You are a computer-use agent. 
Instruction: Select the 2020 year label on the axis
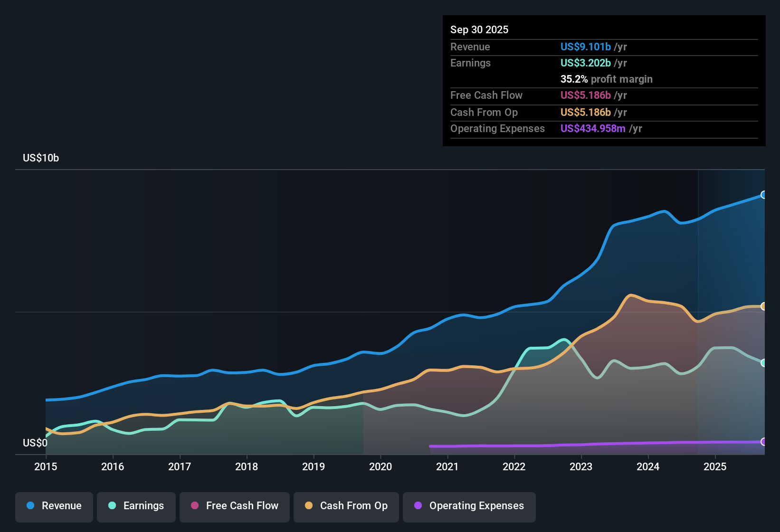pyautogui.click(x=380, y=467)
